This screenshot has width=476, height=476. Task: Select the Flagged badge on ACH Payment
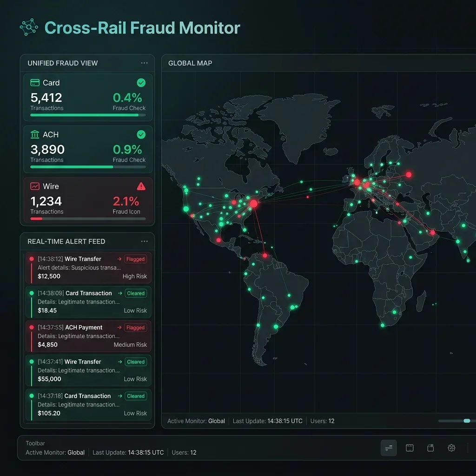[135, 328]
